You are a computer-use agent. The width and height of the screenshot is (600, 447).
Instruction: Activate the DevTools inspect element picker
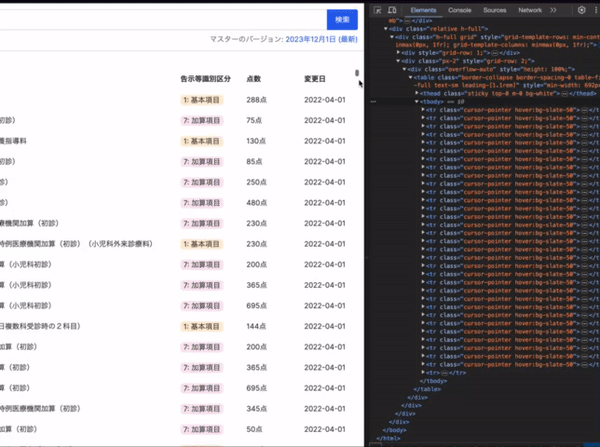coord(377,10)
